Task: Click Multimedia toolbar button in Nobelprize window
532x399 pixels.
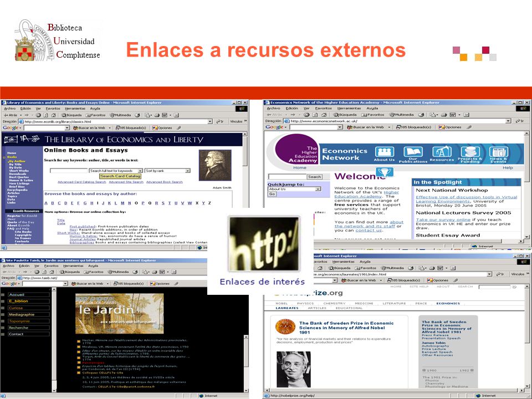Action: (393, 268)
